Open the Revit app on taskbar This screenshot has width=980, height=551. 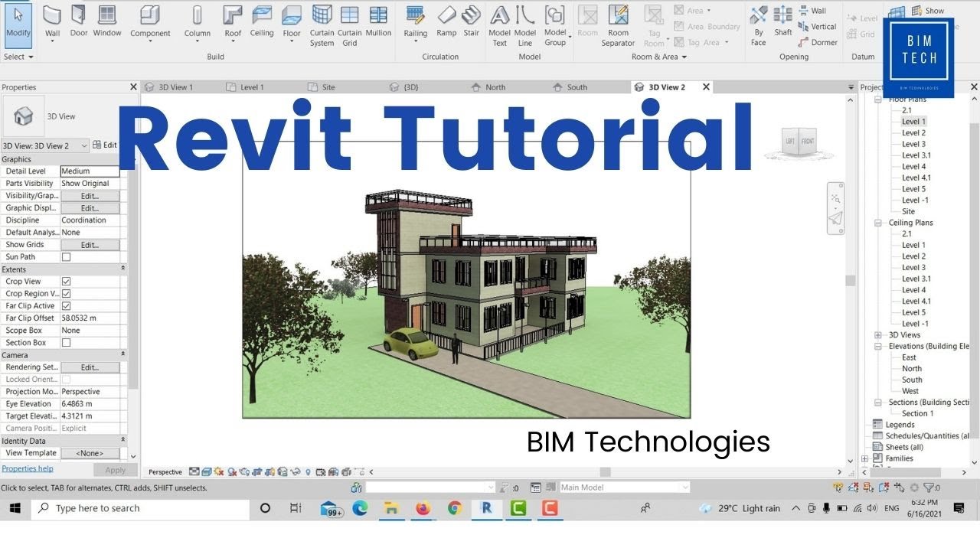[x=486, y=508]
